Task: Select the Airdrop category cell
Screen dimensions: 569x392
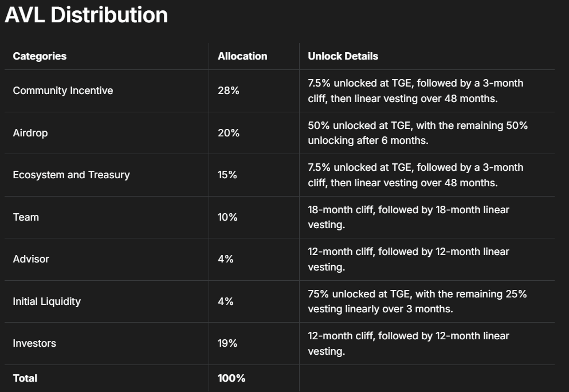Action: point(30,133)
